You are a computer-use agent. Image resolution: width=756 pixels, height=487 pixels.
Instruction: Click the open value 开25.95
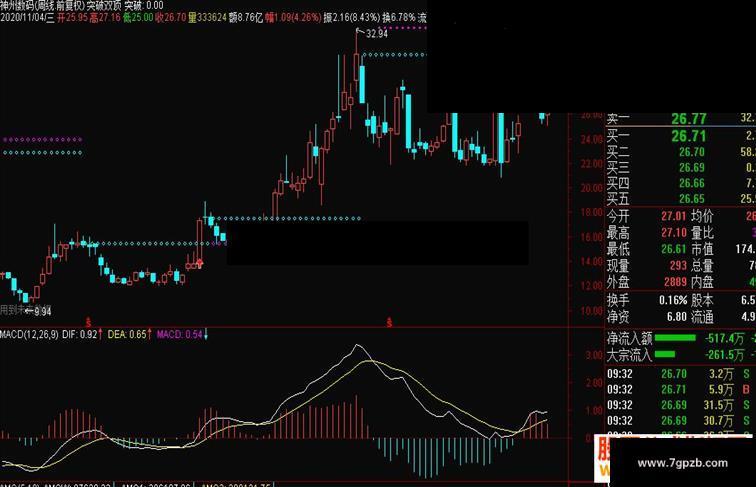(72, 18)
